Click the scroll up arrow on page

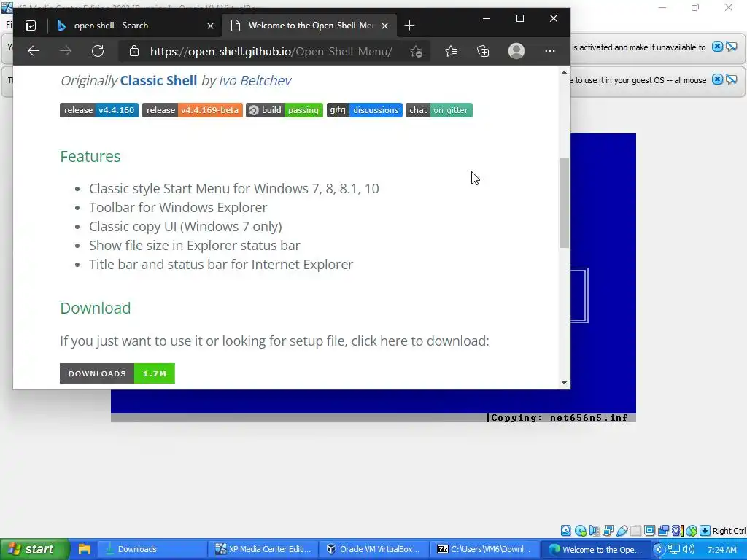click(564, 72)
